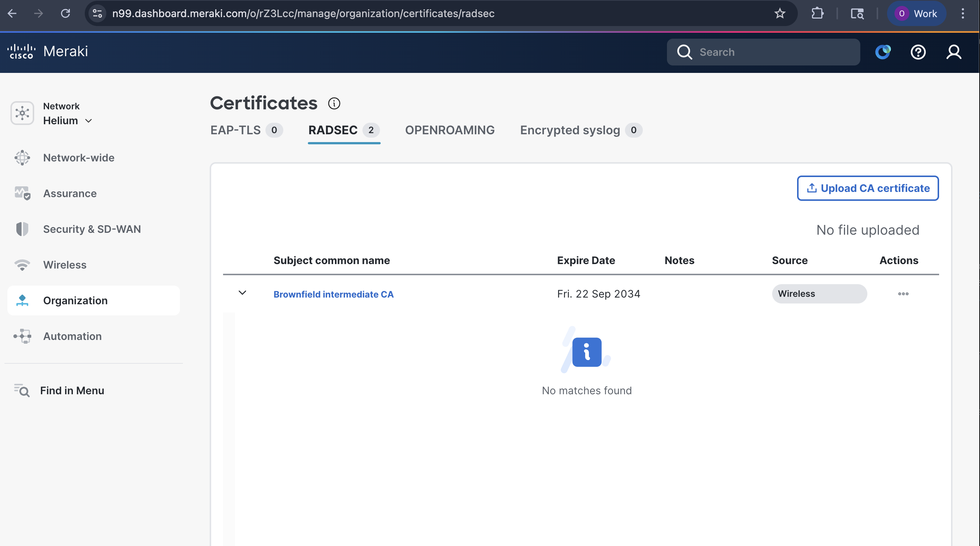The height and width of the screenshot is (546, 980).
Task: Reload the page with the refresh icon
Action: point(65,14)
